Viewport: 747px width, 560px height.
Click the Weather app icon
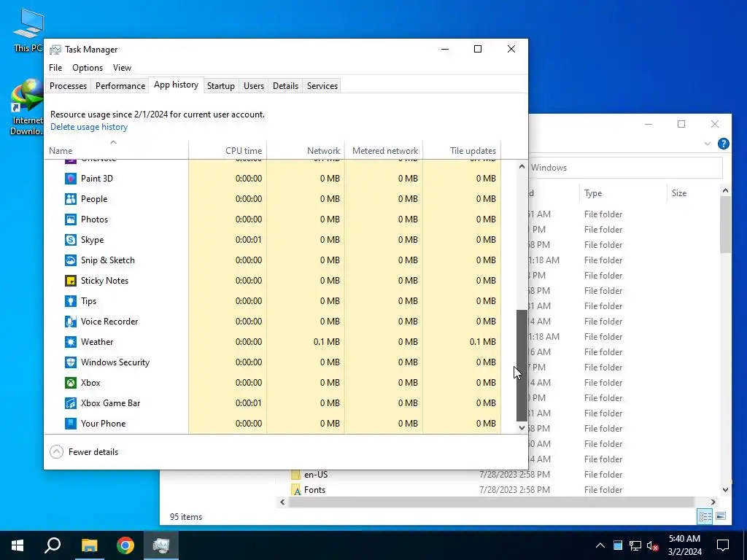pos(71,343)
